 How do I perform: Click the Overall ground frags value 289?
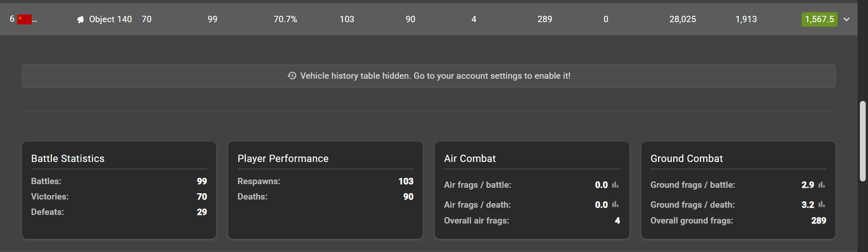point(819,220)
